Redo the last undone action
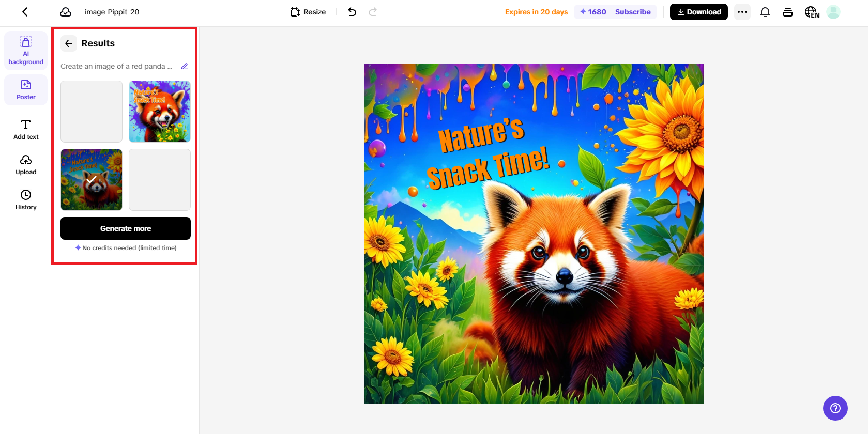Viewport: 868px width, 434px height. (373, 12)
